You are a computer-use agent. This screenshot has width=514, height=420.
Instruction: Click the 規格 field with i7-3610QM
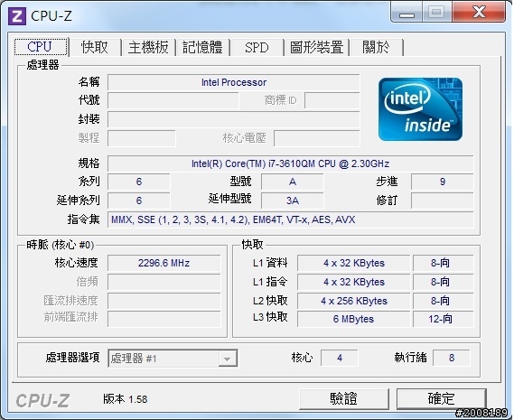[291, 163]
